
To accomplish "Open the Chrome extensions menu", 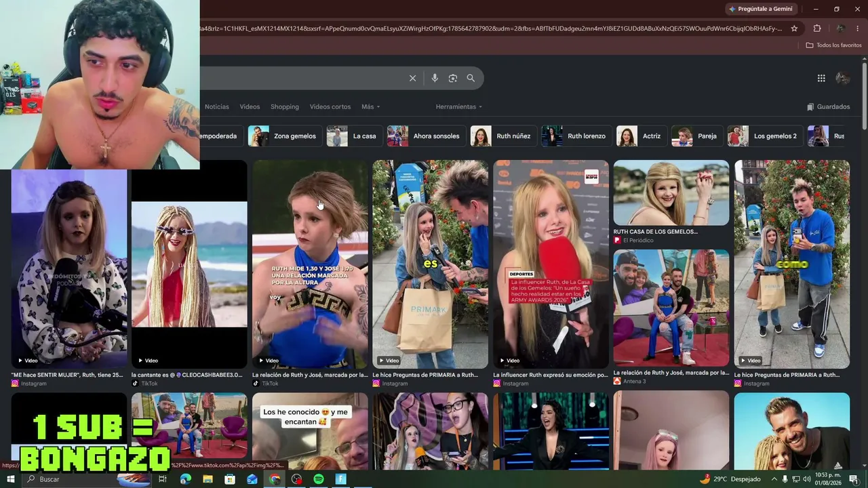I will 817,28.
